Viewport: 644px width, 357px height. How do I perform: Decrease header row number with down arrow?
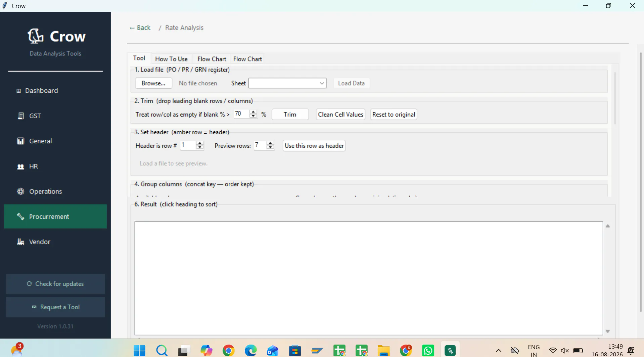[200, 147]
